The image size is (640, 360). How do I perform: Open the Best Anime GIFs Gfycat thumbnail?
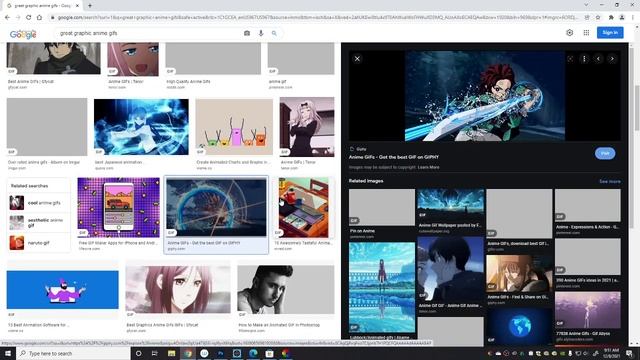53,58
